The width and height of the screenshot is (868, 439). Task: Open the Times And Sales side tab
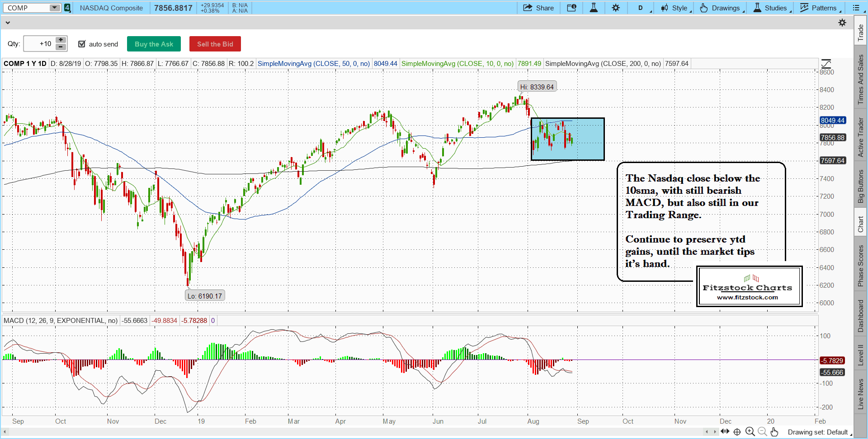(861, 79)
